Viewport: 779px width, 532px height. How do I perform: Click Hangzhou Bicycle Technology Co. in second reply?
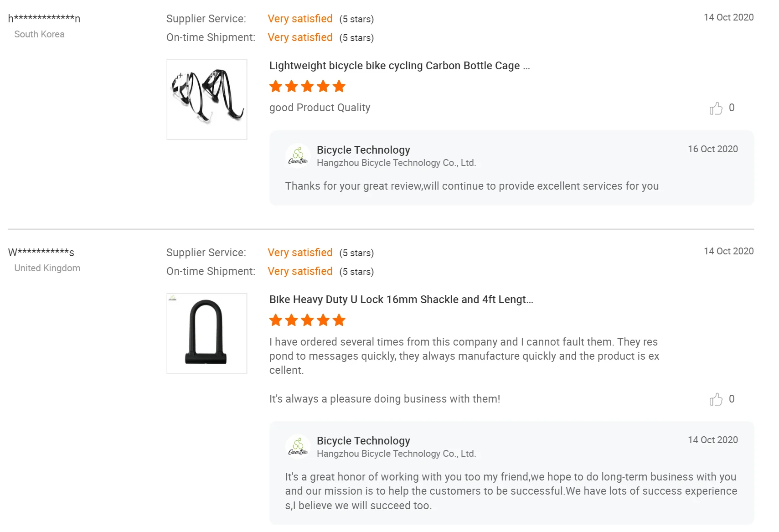[396, 454]
